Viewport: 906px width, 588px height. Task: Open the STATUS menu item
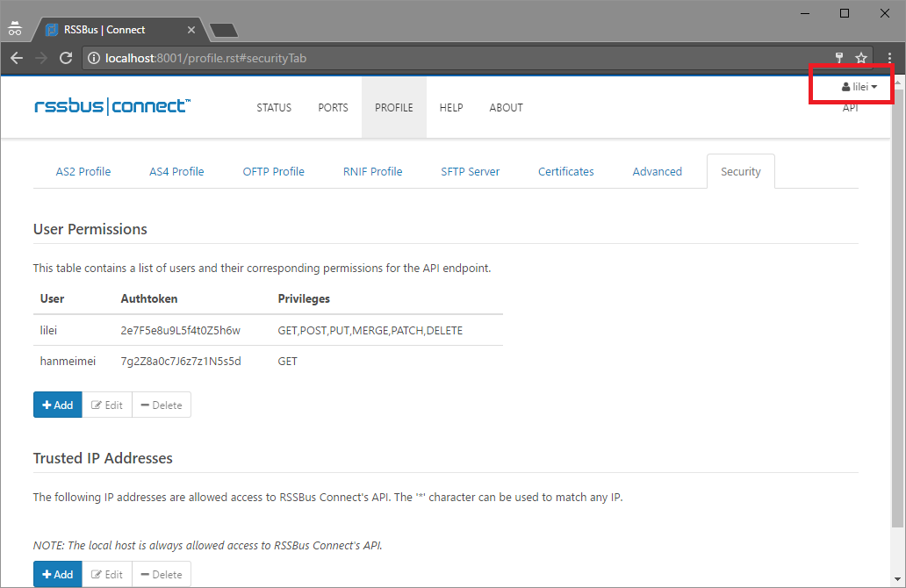coord(274,108)
